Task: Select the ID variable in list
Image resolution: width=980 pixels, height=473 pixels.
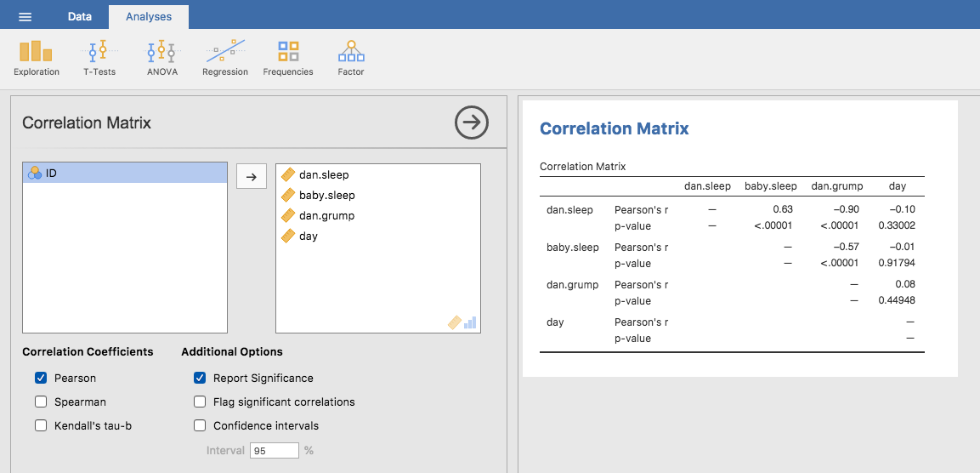Action: [x=125, y=173]
